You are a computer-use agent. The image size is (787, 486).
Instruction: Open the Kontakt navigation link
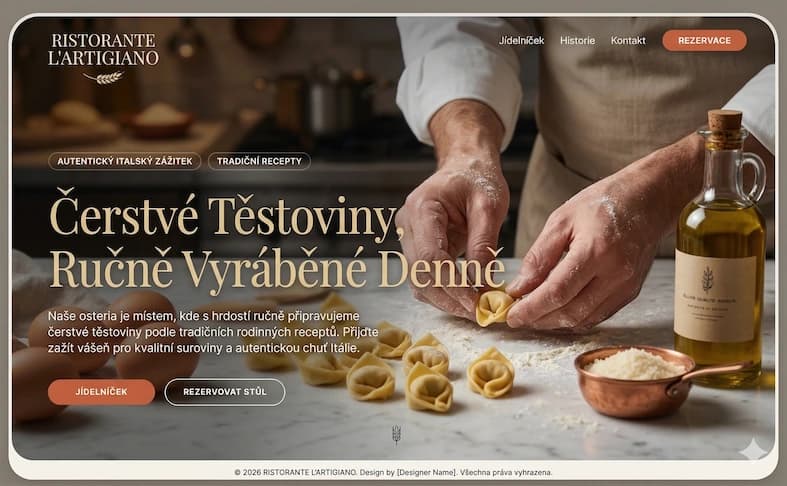click(628, 41)
